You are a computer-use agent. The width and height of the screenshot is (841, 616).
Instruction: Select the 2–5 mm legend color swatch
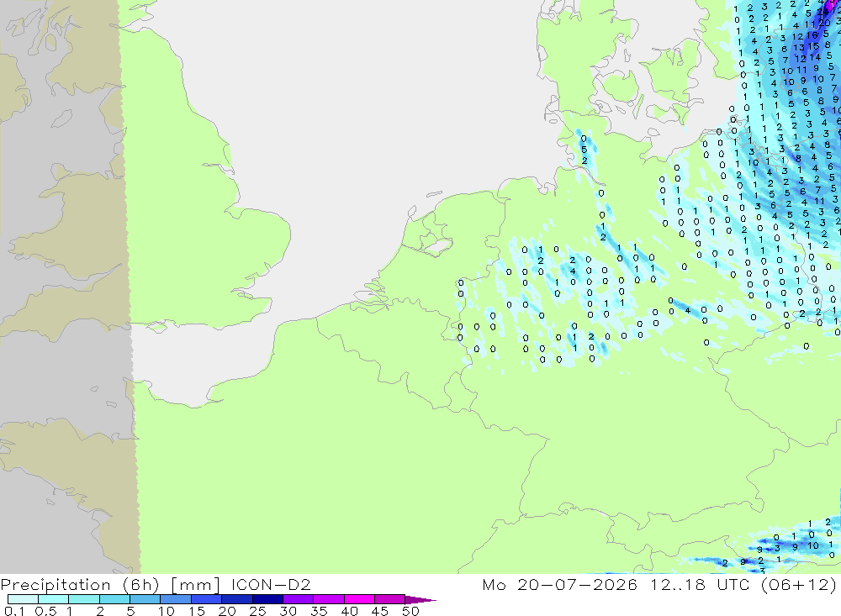coord(114,599)
